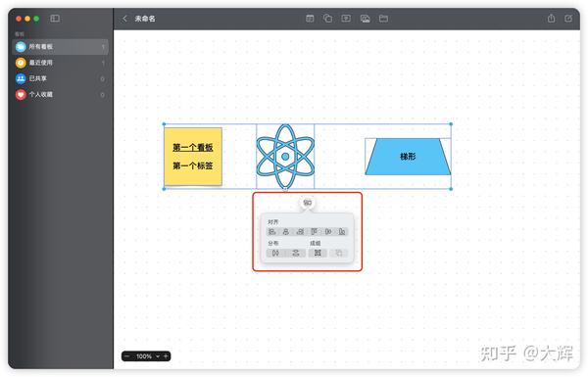Screen dimensions: 588x377
Task: Align selected objects to horizontal center
Action: coord(286,232)
